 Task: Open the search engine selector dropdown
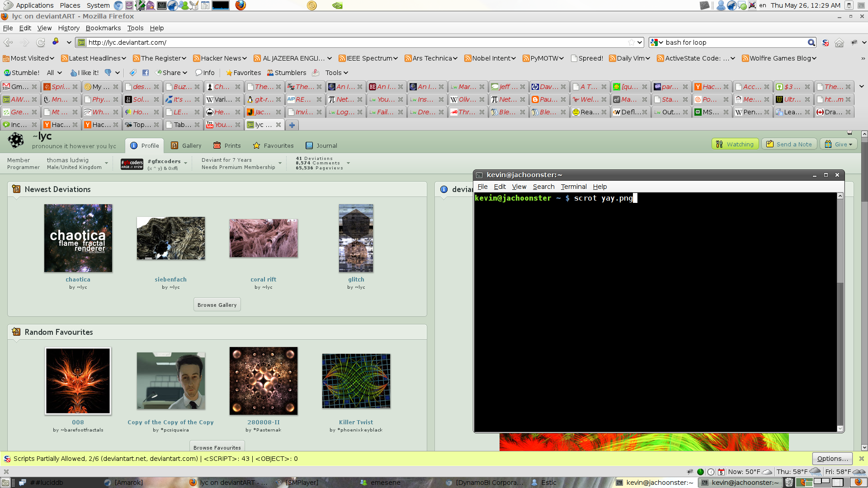pyautogui.click(x=656, y=42)
